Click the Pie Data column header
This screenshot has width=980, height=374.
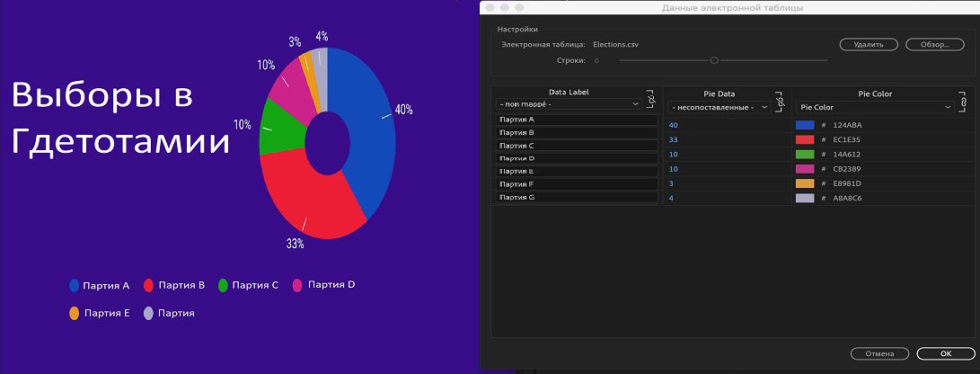tap(719, 93)
